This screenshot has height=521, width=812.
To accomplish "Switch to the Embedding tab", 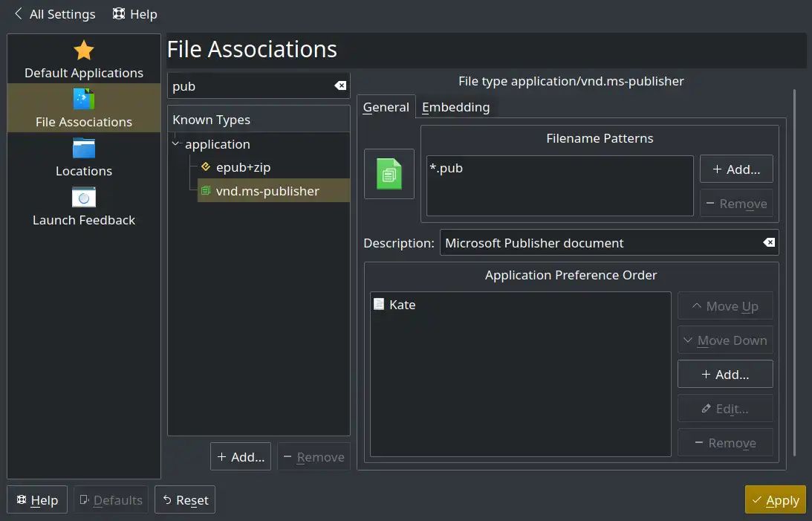I will click(x=455, y=107).
